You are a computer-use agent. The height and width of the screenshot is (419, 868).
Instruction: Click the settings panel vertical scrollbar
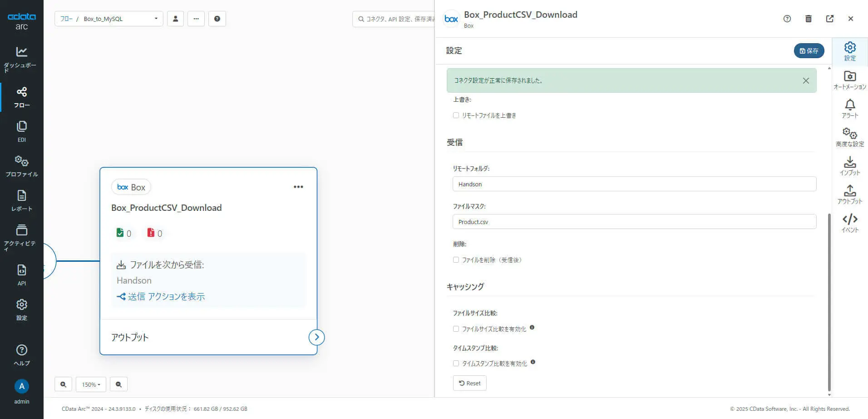[x=829, y=302]
